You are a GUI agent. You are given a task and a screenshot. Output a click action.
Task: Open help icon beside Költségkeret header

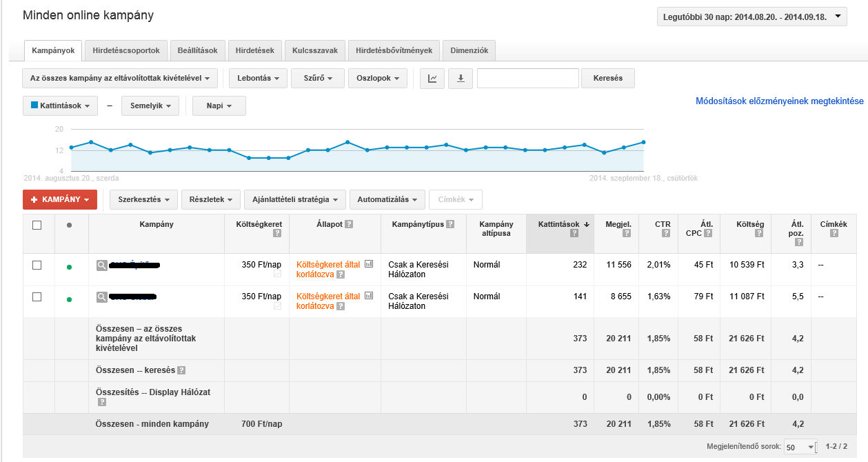[277, 234]
